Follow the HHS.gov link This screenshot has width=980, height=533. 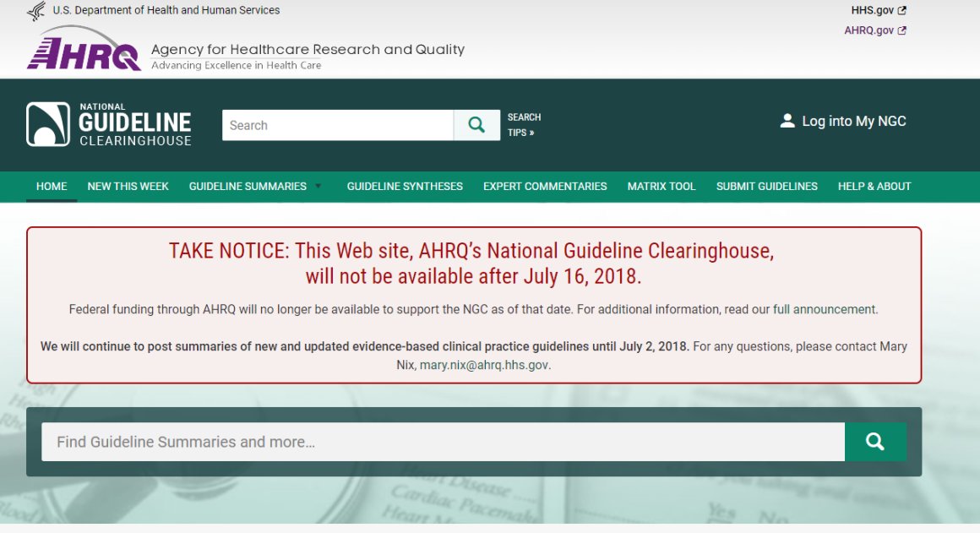[873, 11]
